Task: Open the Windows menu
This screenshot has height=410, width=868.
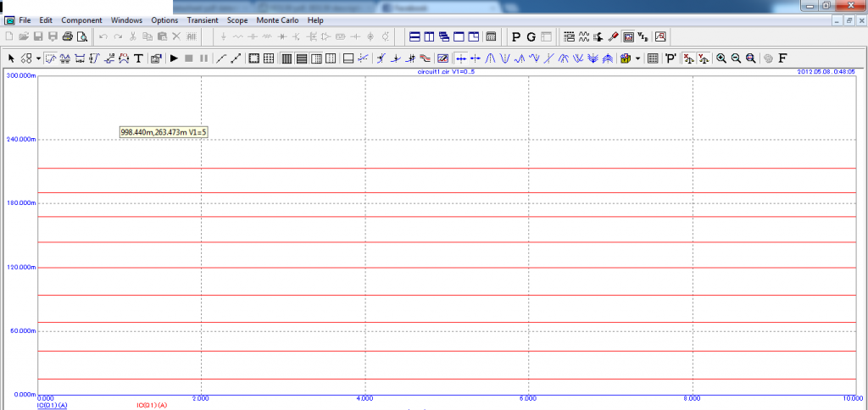Action: pos(127,20)
